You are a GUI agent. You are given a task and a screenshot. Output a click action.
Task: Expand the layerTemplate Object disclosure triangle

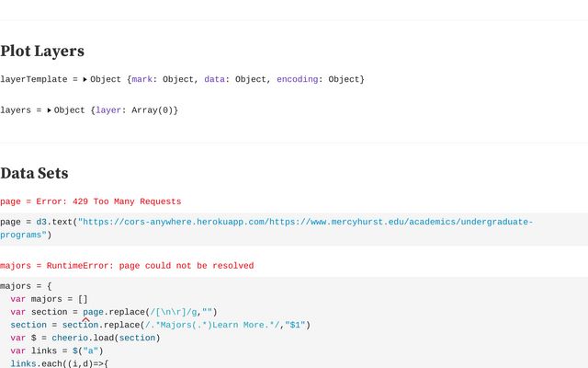tap(85, 80)
